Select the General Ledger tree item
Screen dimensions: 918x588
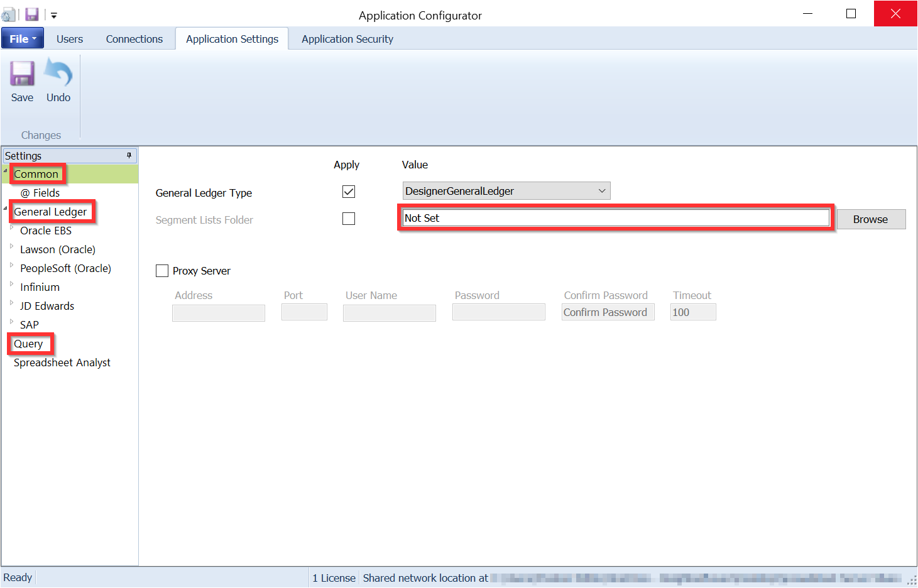click(50, 212)
